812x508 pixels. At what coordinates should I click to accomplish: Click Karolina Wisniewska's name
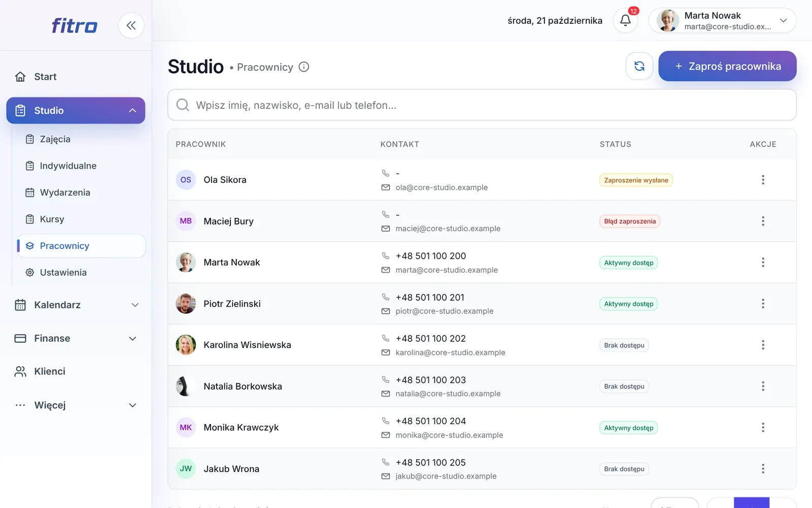point(247,345)
